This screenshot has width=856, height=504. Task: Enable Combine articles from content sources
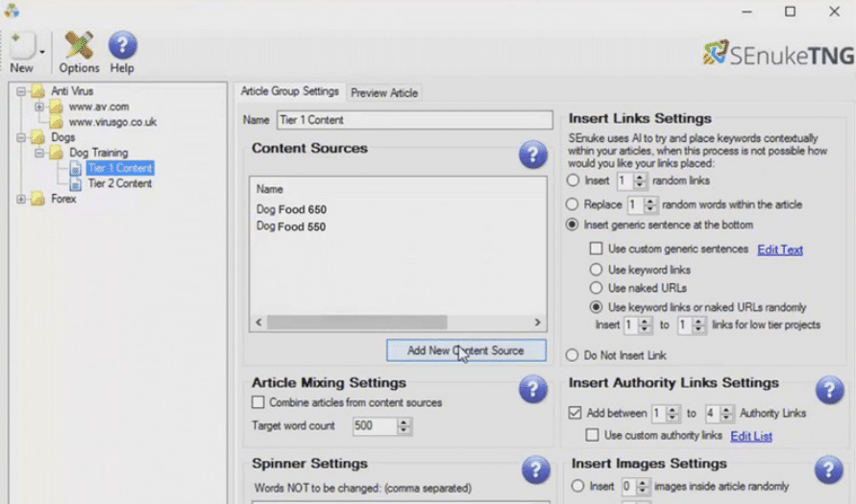point(257,402)
